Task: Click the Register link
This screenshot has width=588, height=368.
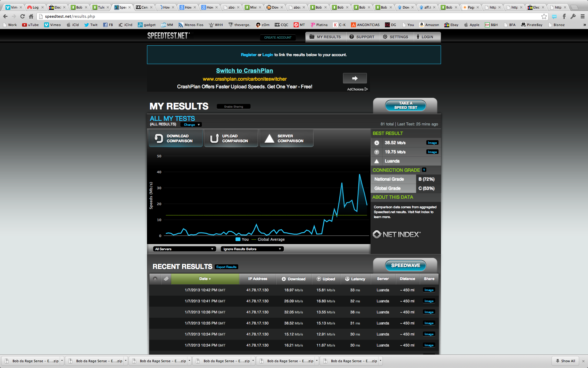Action: click(x=249, y=55)
